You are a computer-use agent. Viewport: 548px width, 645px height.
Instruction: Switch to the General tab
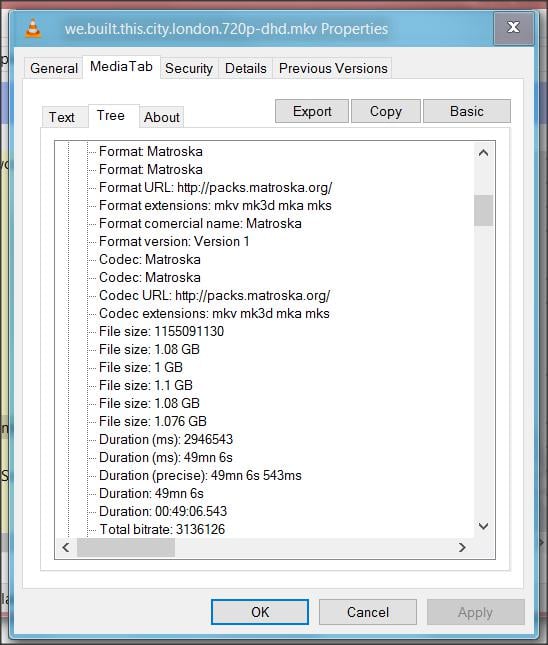click(54, 68)
